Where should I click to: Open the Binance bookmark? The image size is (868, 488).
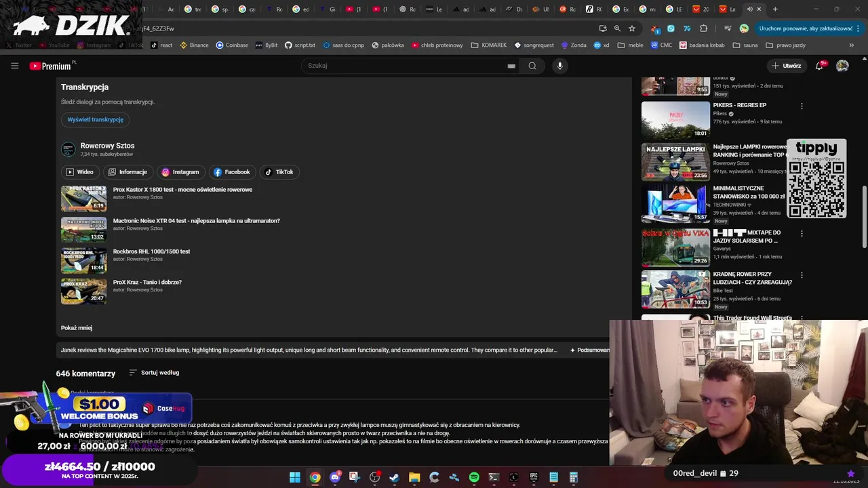pos(194,45)
